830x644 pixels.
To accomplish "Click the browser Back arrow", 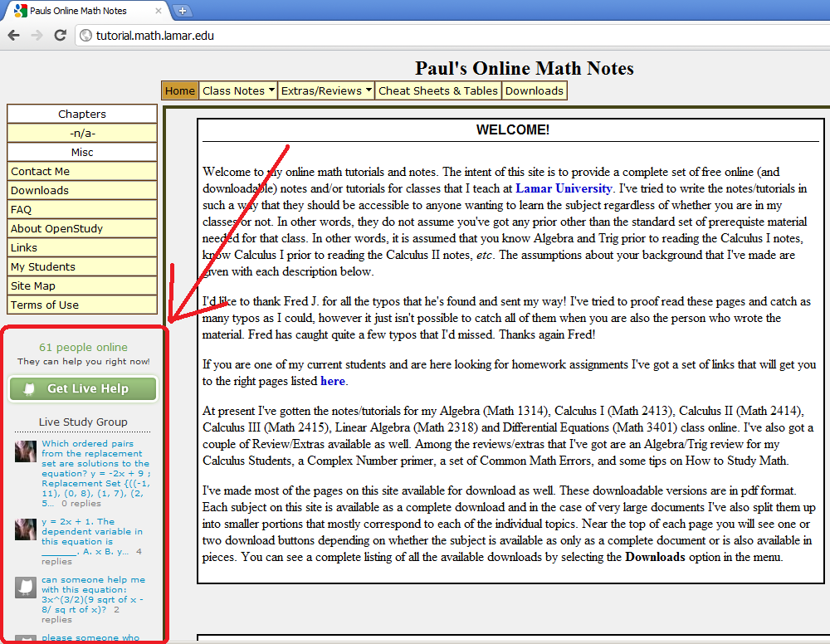I will click(14, 36).
